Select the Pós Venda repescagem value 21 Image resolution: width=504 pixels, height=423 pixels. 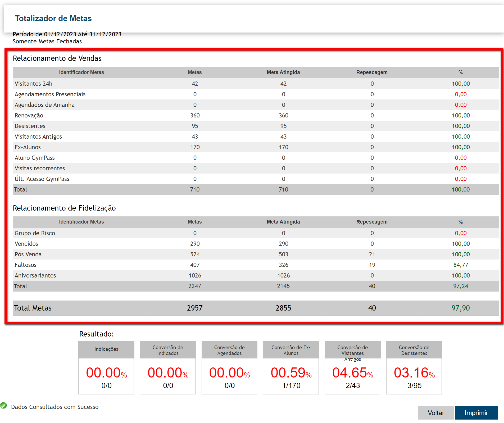click(x=372, y=254)
